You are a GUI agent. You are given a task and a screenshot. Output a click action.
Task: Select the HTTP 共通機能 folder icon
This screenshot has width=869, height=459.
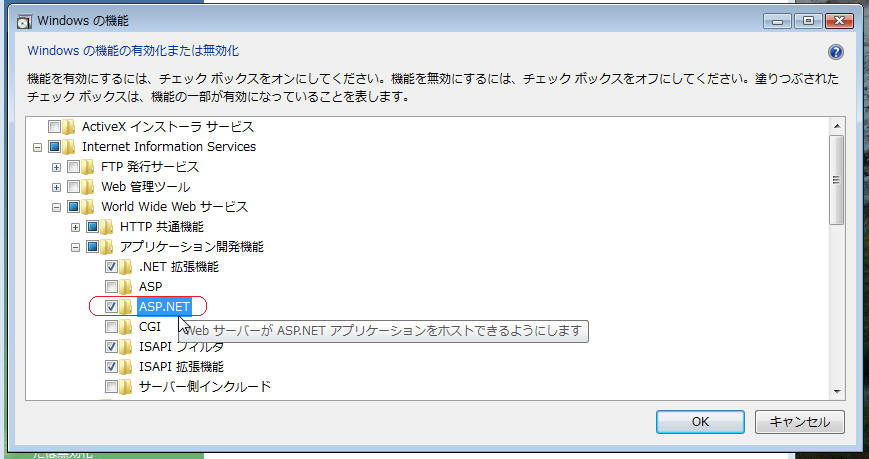(x=107, y=227)
